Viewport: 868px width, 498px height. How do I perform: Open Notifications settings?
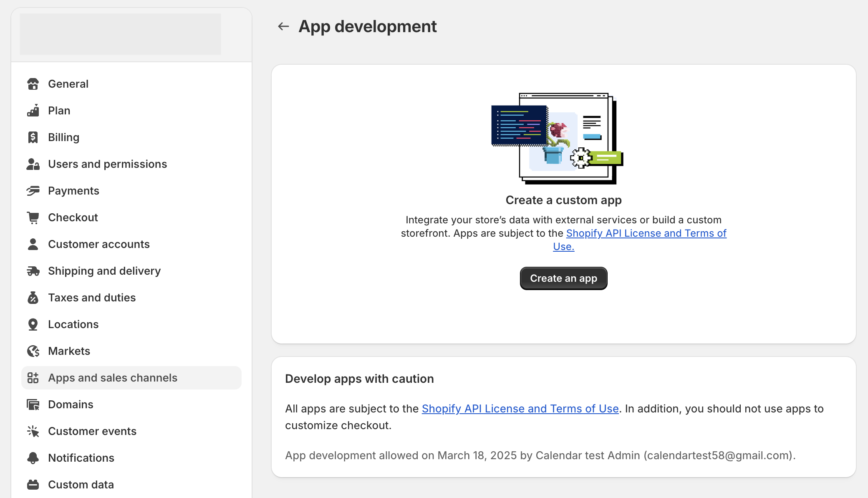[x=131, y=458]
